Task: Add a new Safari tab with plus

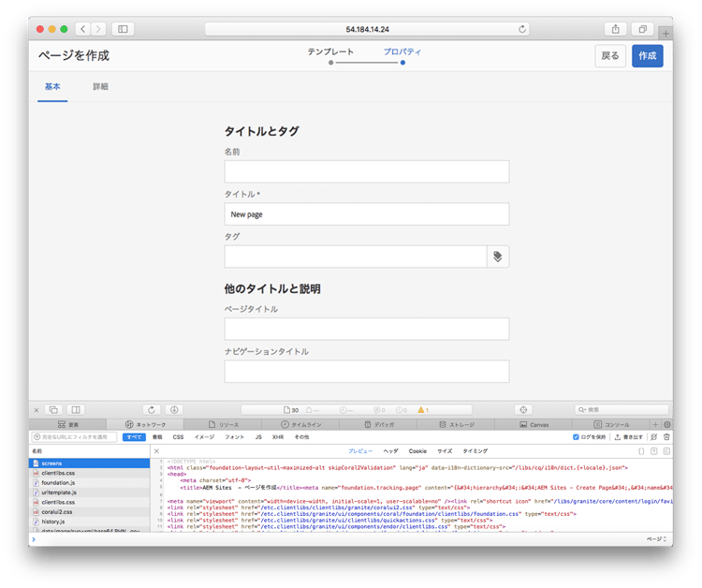Action: 665,33
